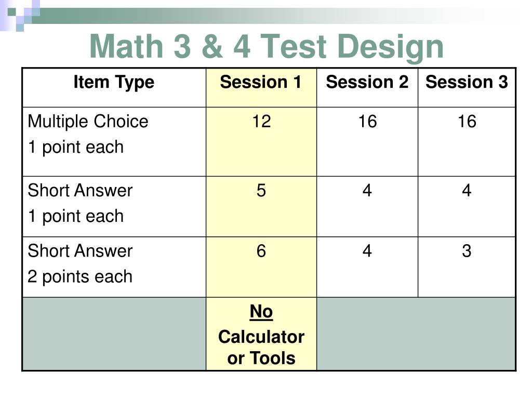Screen dimensions: 532x399
Task: Click the Session 2 one-point Short Answer value 4
Action: click(x=367, y=190)
